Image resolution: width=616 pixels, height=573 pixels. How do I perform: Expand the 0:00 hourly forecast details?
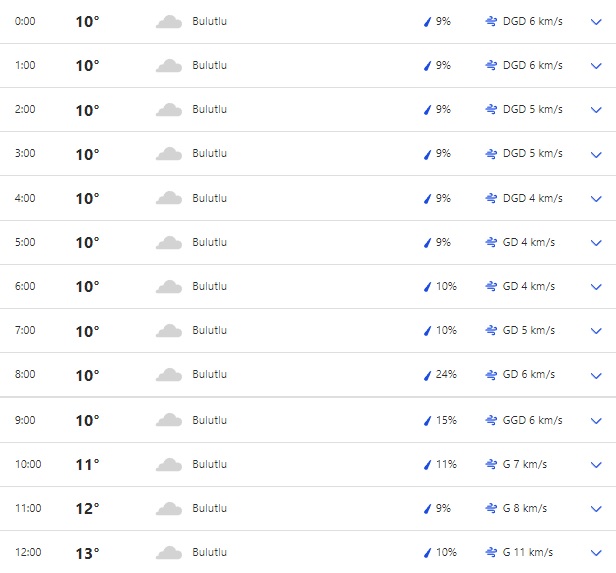pyautogui.click(x=597, y=21)
